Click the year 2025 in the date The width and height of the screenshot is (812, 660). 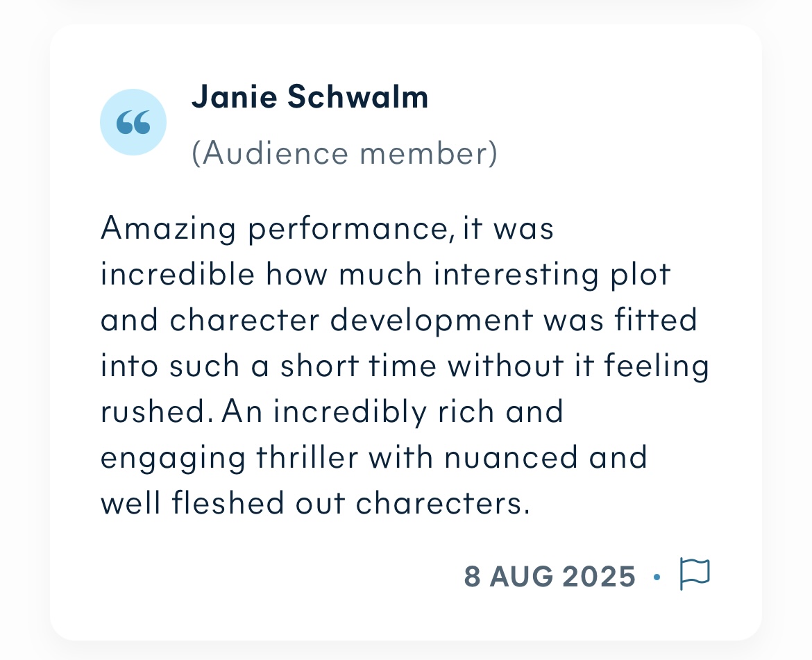pyautogui.click(x=599, y=576)
